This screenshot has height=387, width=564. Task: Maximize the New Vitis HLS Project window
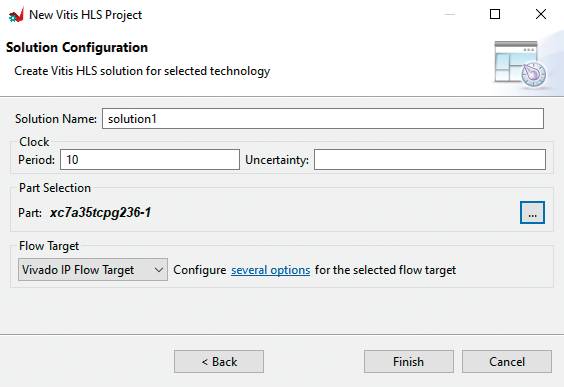tap(495, 14)
